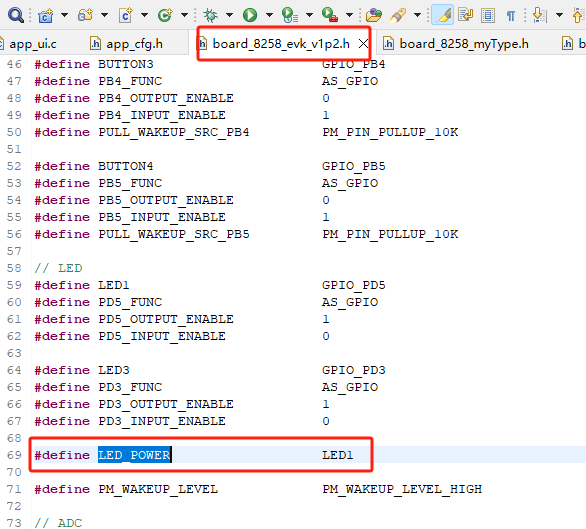Viewport: 586px width, 529px height.
Task: Click the Run with external tools icon
Action: tap(330, 15)
